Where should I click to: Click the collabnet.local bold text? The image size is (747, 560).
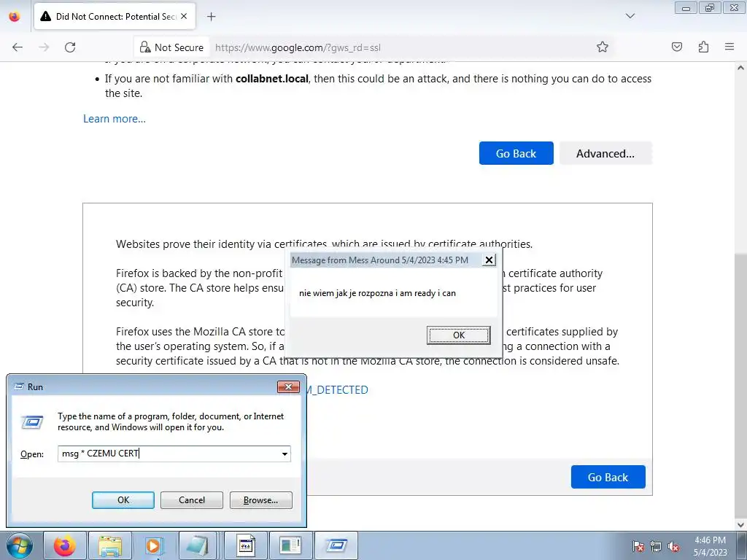tap(272, 79)
